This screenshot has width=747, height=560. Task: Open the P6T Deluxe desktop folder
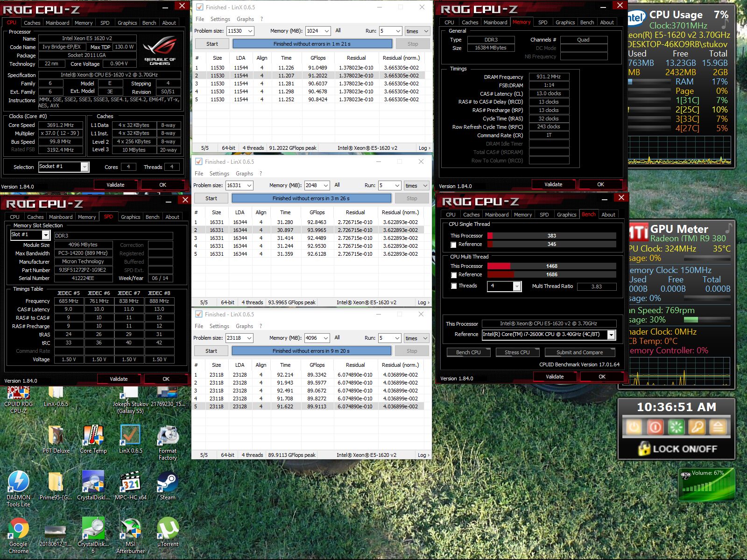click(x=56, y=440)
